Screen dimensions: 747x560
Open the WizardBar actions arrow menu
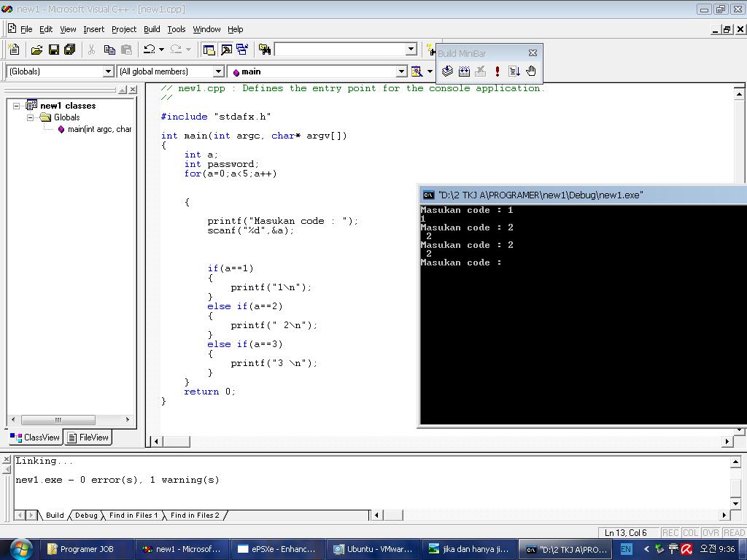point(429,71)
